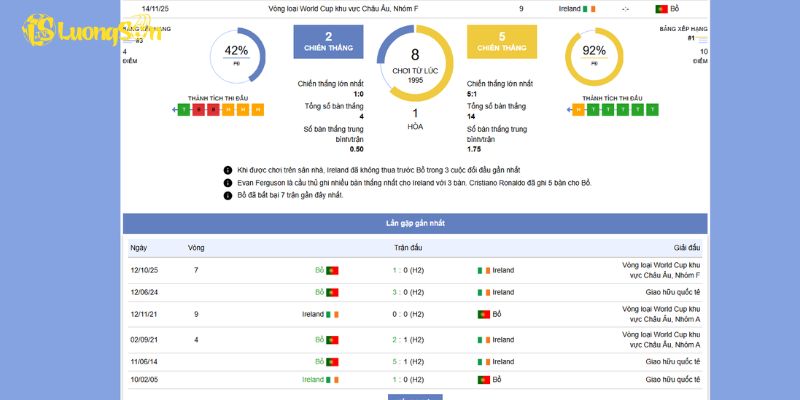Sort by the 'Ngày' column header
This screenshot has width=800, height=400.
pyautogui.click(x=138, y=247)
